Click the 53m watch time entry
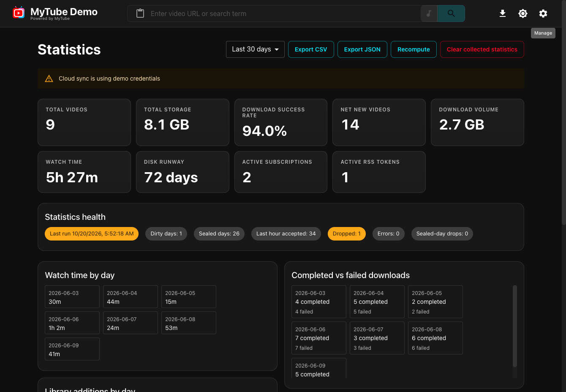 pyautogui.click(x=189, y=323)
